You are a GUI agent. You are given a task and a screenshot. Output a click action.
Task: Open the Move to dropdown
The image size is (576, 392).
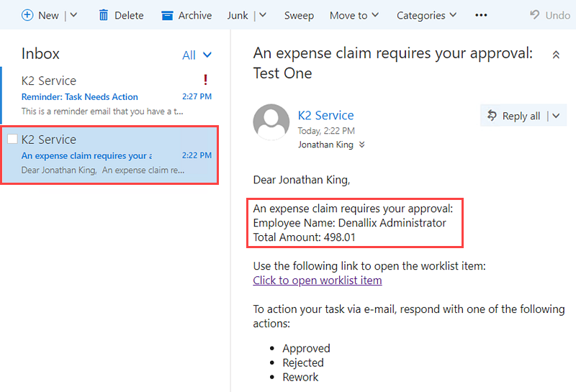pos(354,15)
